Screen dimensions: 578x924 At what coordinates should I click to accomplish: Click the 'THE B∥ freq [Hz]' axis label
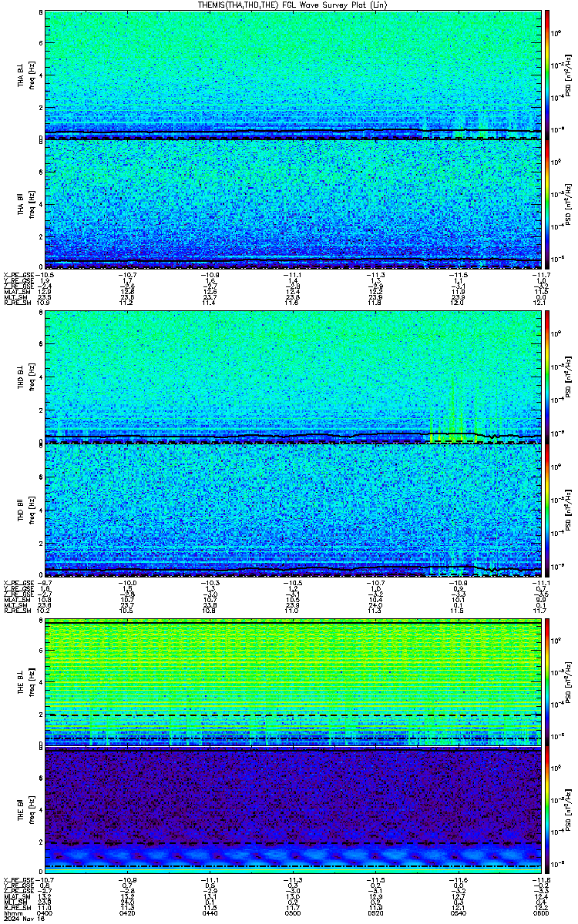[x=27, y=812]
